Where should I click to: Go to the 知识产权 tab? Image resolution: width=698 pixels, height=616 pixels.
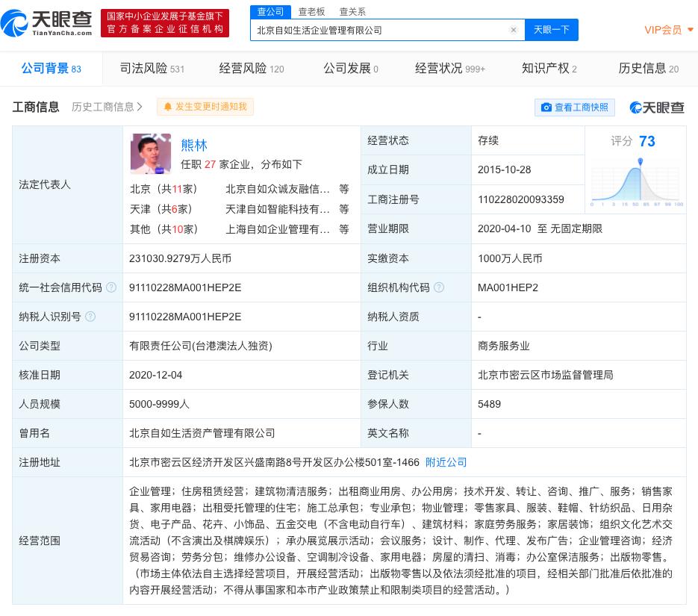(549, 69)
